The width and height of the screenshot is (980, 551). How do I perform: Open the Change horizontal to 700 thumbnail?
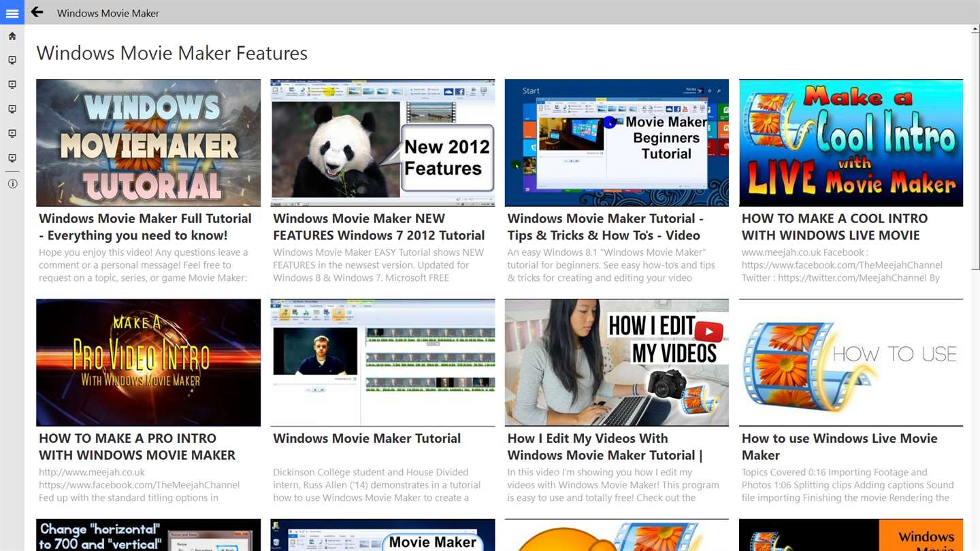coord(148,535)
